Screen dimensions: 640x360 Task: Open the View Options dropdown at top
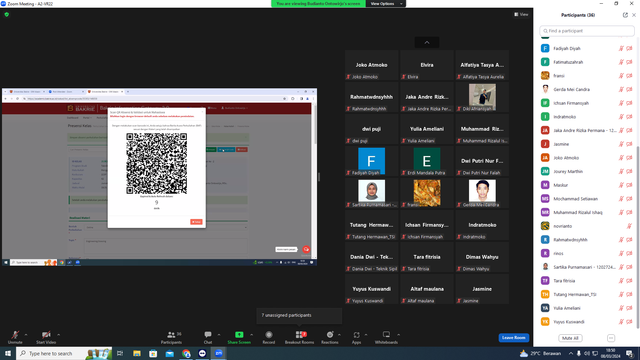pyautogui.click(x=386, y=4)
